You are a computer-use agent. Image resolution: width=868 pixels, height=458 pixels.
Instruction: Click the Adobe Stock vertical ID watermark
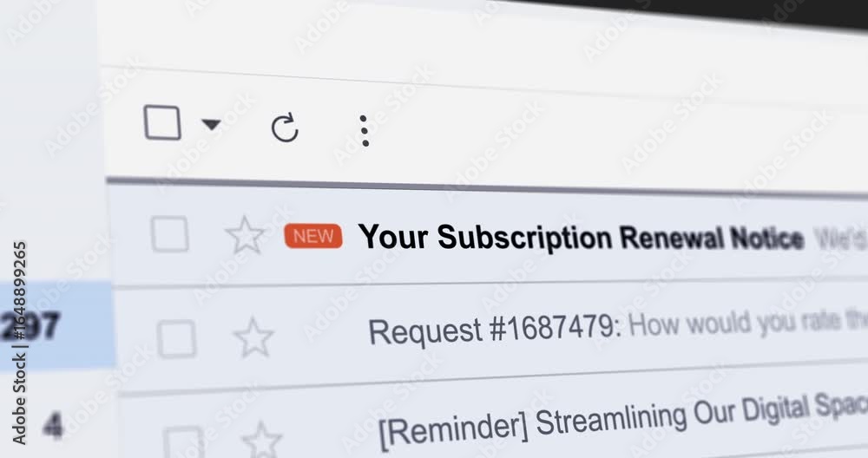click(x=20, y=343)
